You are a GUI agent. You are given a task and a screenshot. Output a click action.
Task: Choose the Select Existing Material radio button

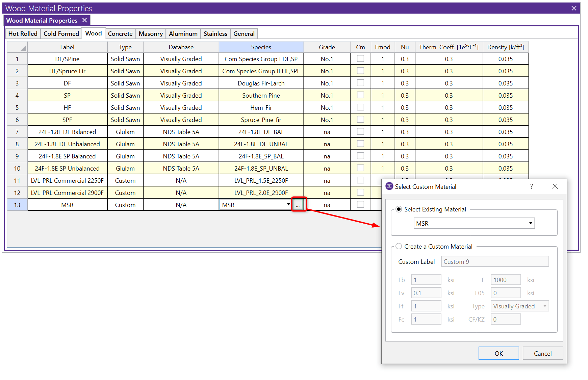coord(399,209)
